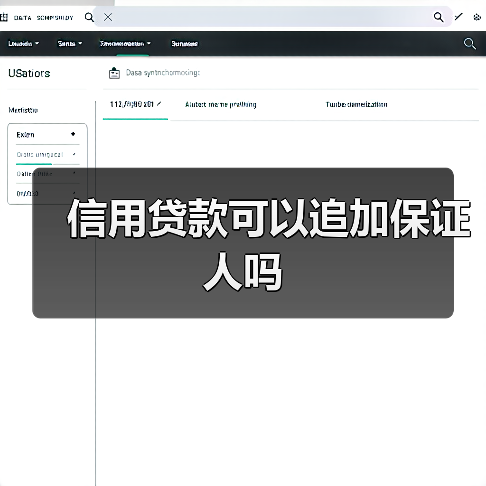Clear the search with the X icon

pyautogui.click(x=108, y=17)
